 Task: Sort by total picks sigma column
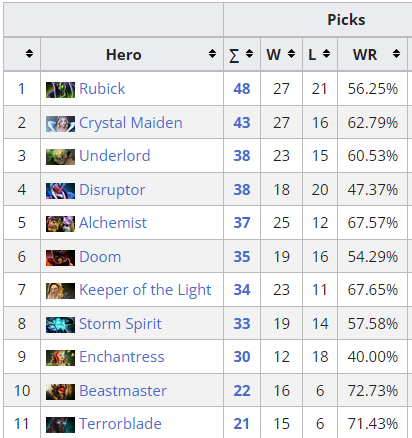tap(249, 54)
